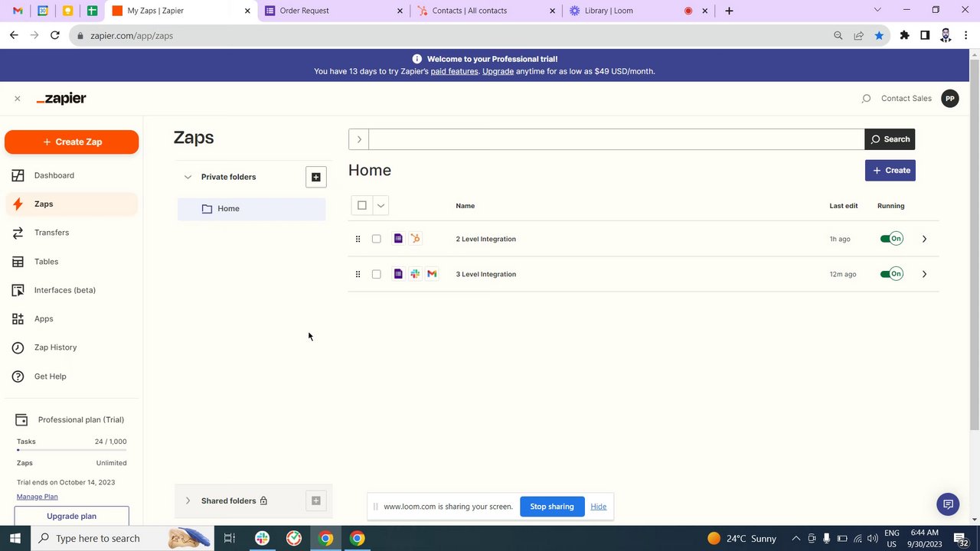This screenshot has height=551, width=980.
Task: Open the bulk selection dropdown arrow
Action: tap(381, 205)
